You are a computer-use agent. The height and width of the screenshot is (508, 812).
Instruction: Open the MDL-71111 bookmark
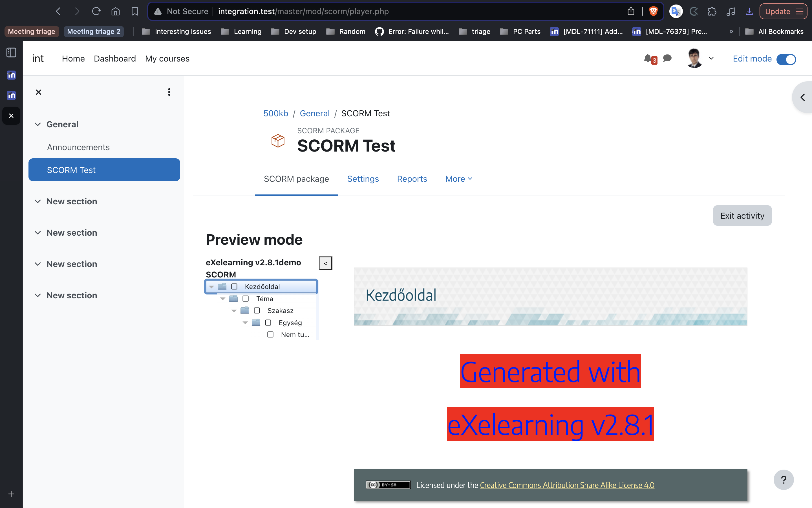586,32
